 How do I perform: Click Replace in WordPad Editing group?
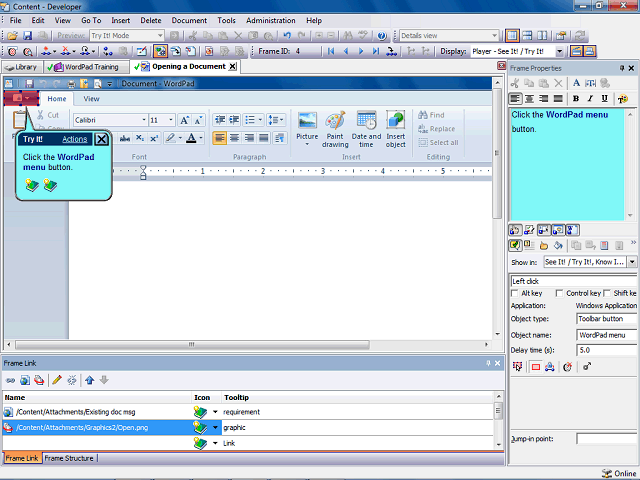(x=436, y=129)
